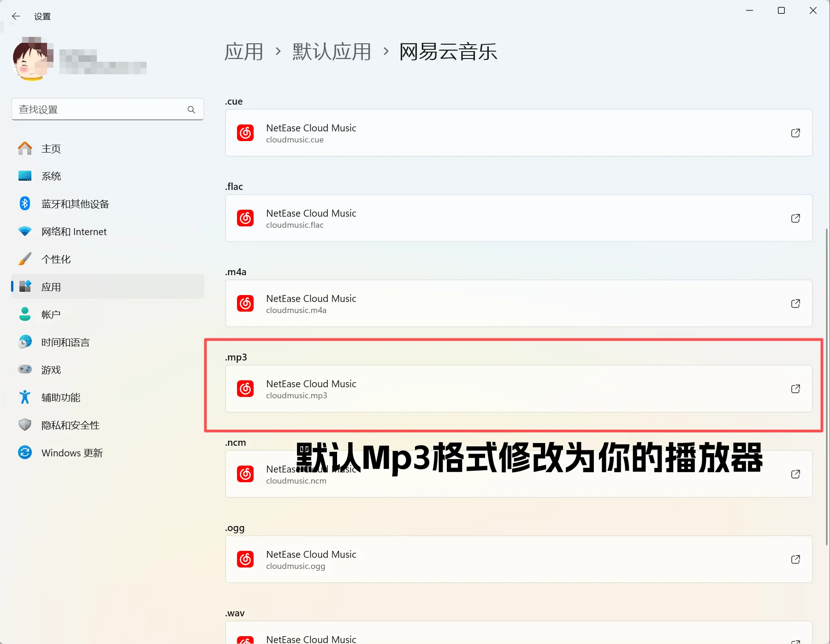This screenshot has height=644, width=830.
Task: Change the default app for .m4a files
Action: pyautogui.click(x=519, y=303)
